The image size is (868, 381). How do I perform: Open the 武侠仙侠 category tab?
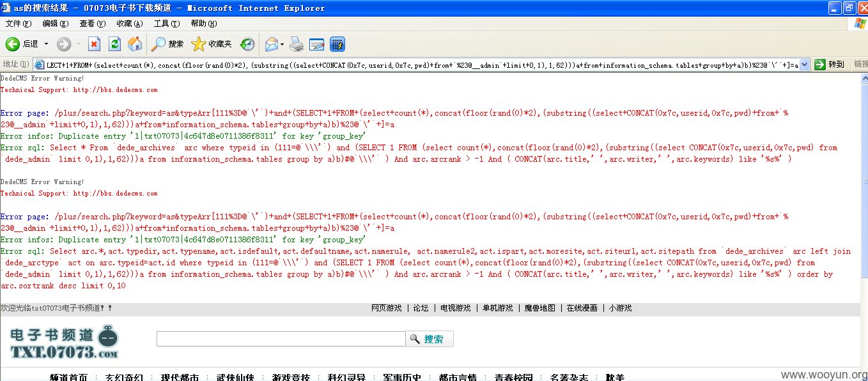(x=235, y=378)
